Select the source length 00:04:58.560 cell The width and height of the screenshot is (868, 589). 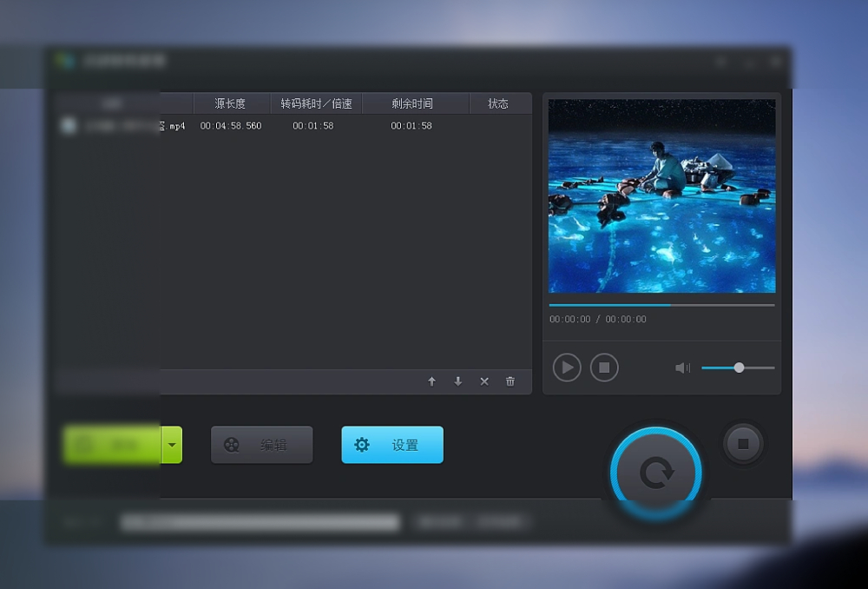click(x=231, y=126)
